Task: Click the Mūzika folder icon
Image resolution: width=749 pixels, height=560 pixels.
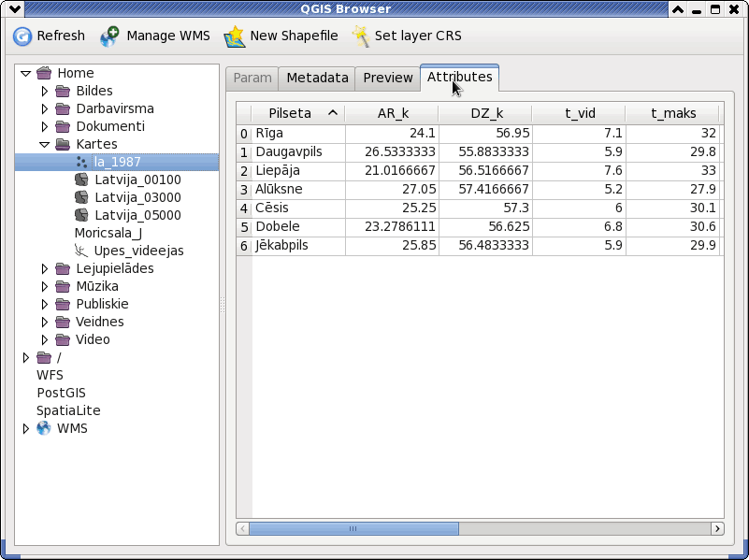Action: pos(63,286)
